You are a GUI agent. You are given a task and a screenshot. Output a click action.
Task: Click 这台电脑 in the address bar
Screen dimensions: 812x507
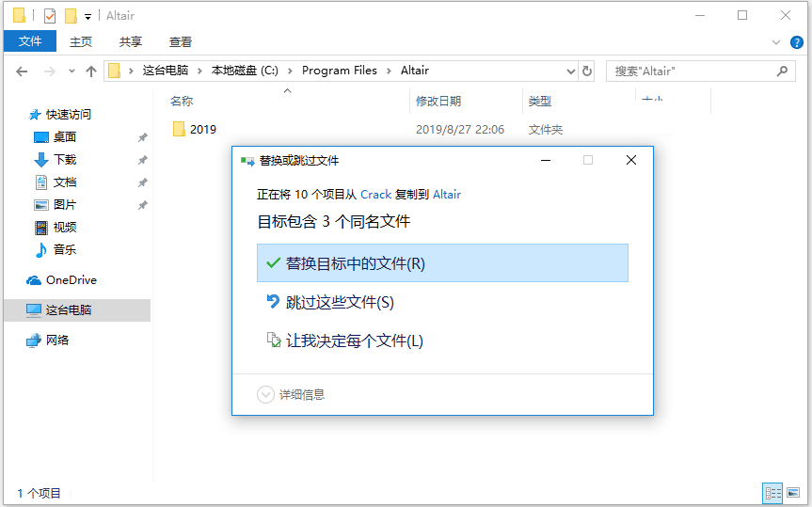click(166, 71)
